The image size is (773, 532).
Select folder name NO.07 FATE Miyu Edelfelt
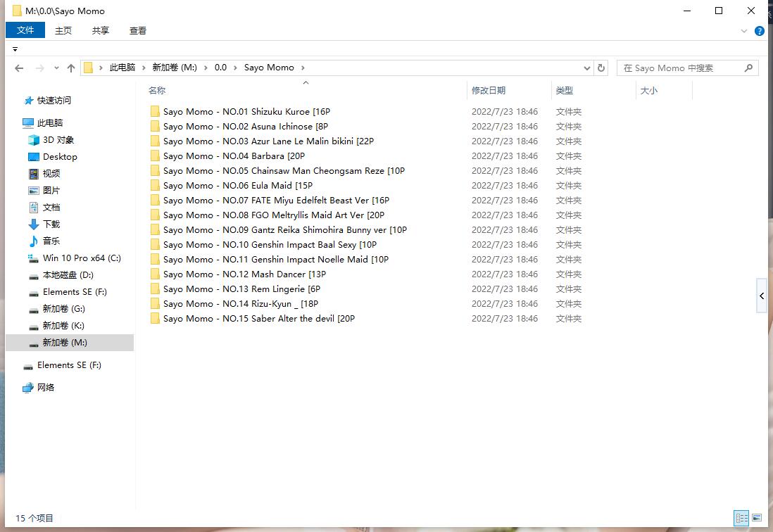pyautogui.click(x=276, y=200)
